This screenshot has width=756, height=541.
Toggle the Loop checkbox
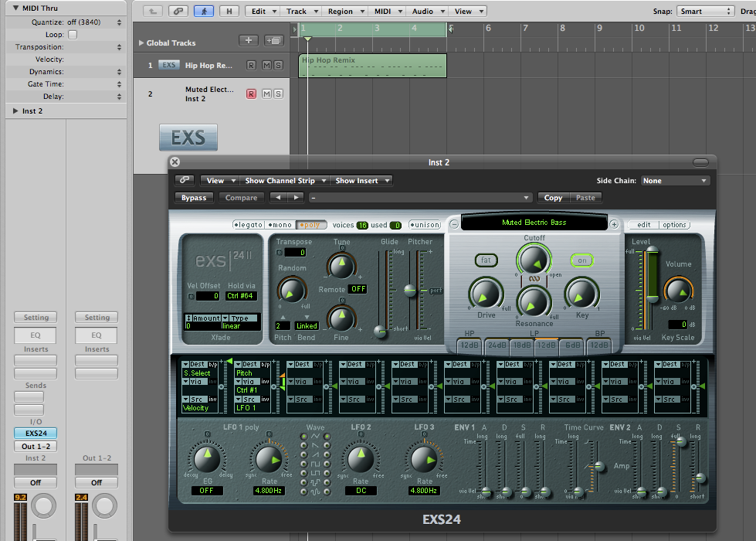tap(73, 35)
